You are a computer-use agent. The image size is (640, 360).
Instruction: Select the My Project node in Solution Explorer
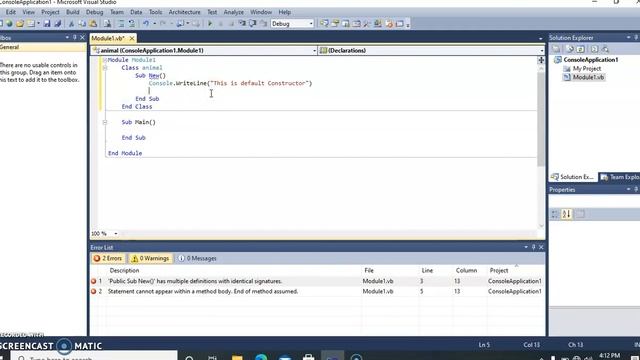(587, 69)
